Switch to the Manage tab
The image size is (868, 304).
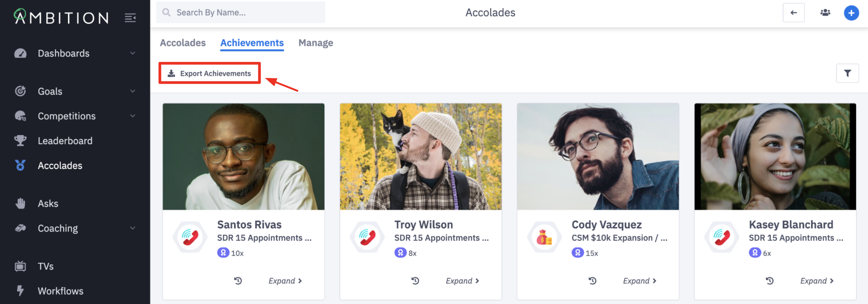pos(315,43)
